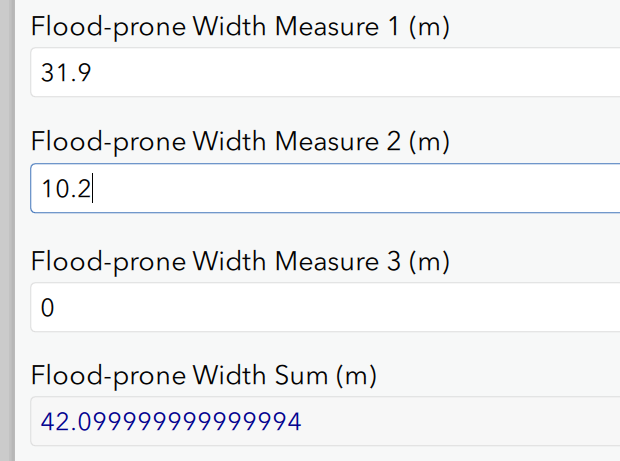Click the blue 42.099999999999994 sum value
The image size is (620, 461).
click(x=170, y=422)
